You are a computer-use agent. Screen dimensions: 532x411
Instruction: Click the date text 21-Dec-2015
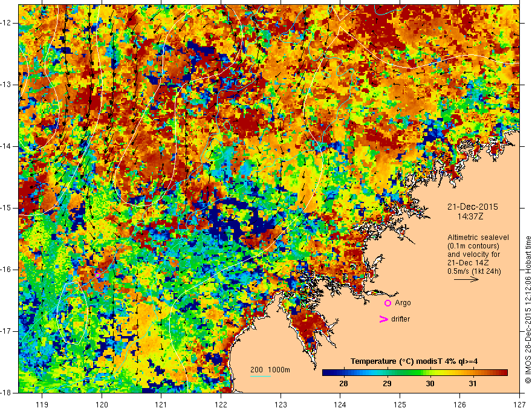[472, 207]
